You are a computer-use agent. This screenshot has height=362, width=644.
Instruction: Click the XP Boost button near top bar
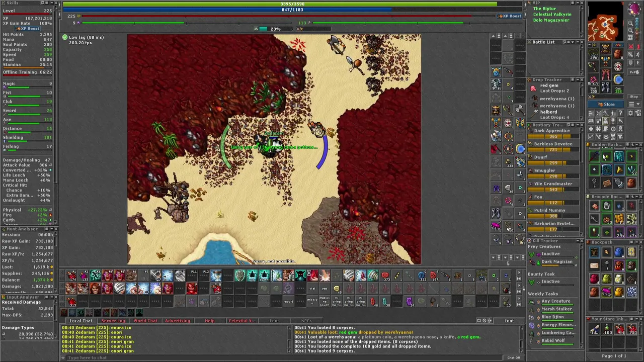509,16
